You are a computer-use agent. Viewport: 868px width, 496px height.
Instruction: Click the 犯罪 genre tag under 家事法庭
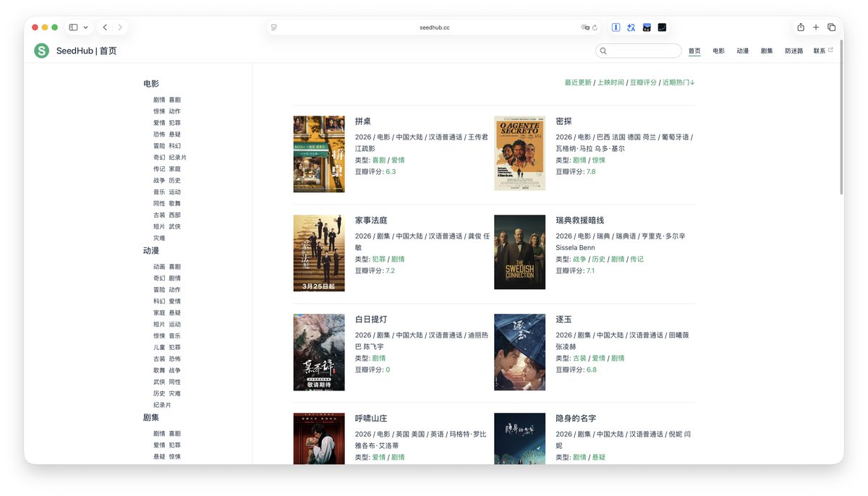click(x=378, y=259)
